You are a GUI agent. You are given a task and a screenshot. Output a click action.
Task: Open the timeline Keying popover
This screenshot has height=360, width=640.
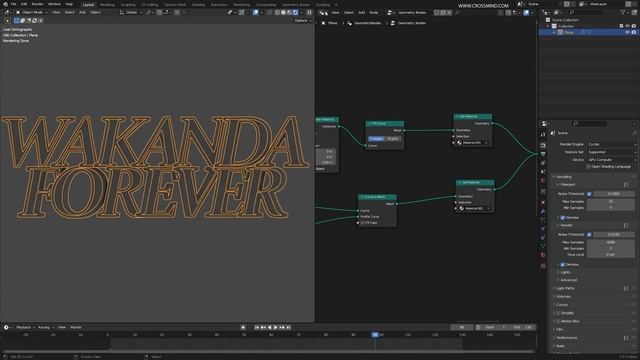pos(45,327)
